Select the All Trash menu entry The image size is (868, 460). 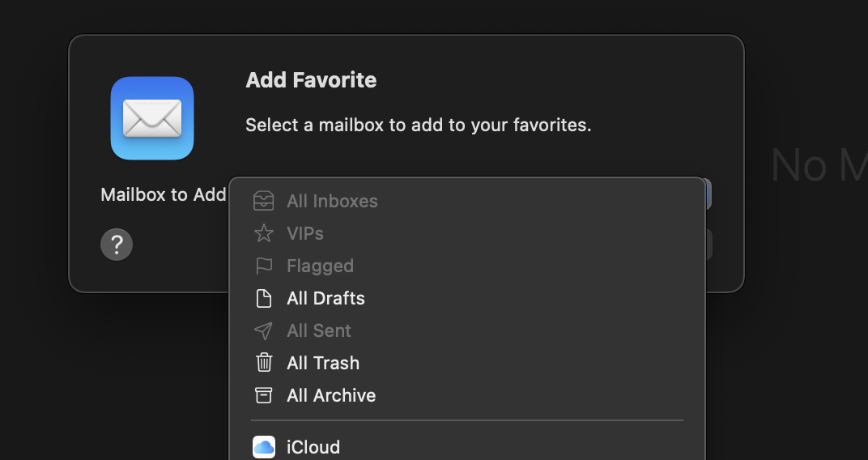click(323, 363)
